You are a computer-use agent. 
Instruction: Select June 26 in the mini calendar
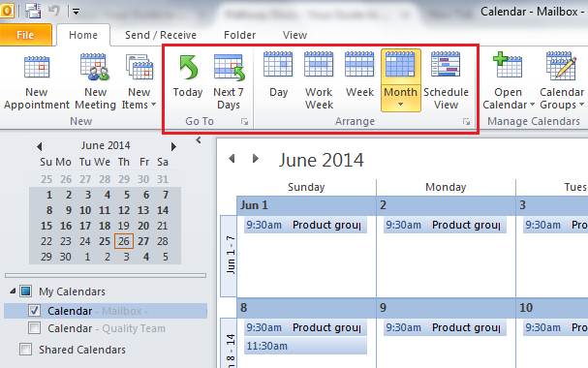click(x=124, y=241)
